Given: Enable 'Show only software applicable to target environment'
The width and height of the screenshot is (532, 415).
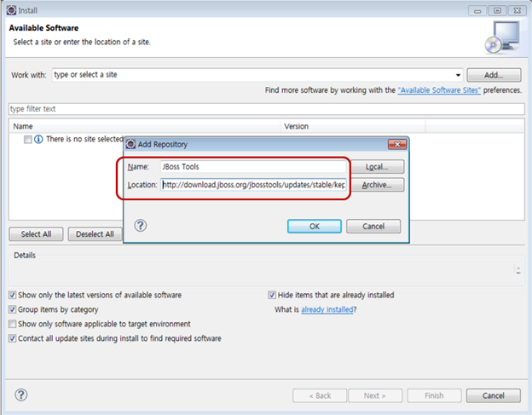Looking at the screenshot, I should [12, 324].
